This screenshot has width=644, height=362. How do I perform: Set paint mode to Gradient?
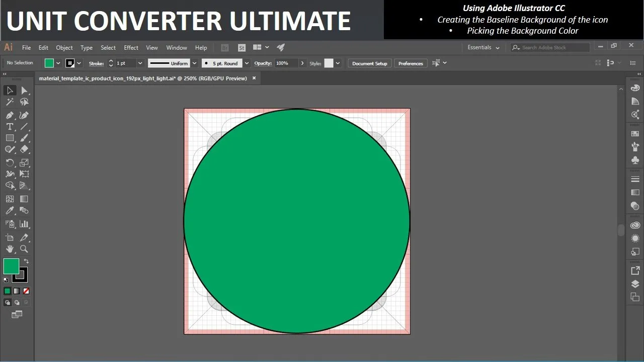(17, 291)
